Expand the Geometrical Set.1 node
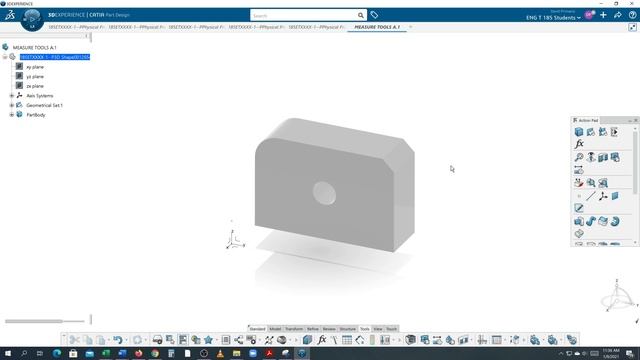This screenshot has height=360, width=640. [x=12, y=105]
